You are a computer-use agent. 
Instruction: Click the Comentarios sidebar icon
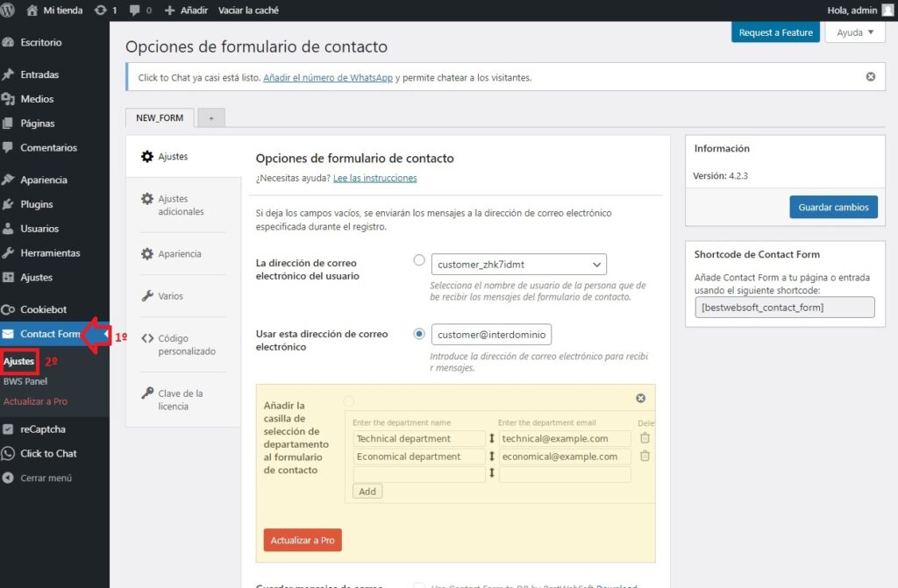pos(7,147)
